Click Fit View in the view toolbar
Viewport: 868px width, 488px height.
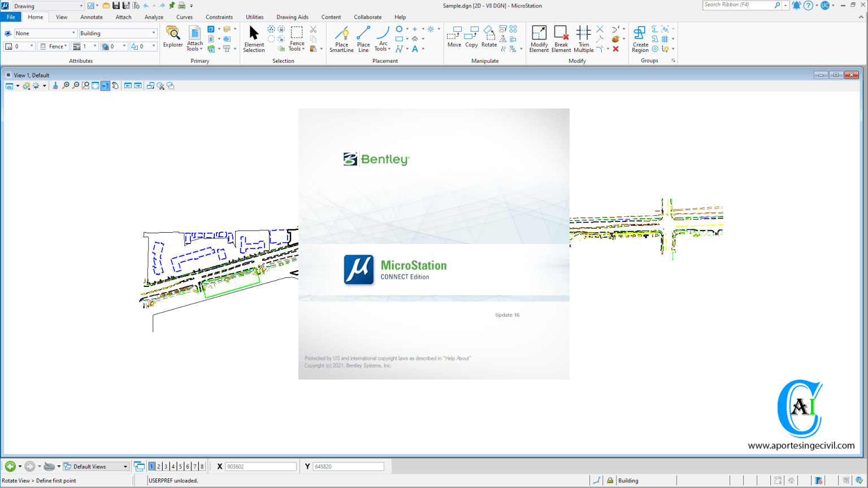[x=94, y=86]
